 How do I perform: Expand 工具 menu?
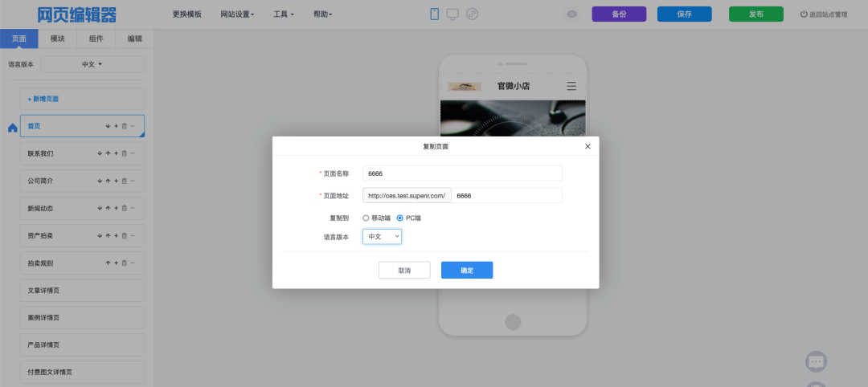click(x=284, y=14)
